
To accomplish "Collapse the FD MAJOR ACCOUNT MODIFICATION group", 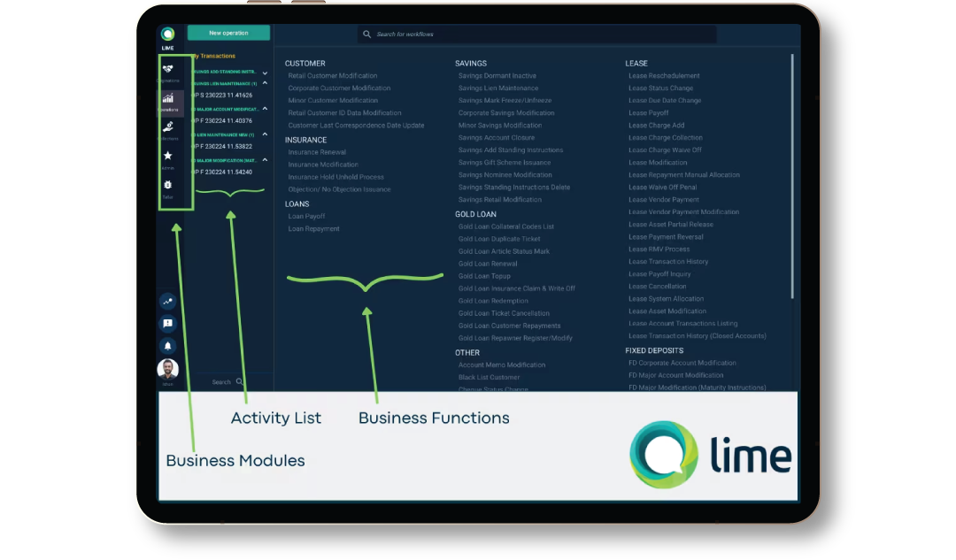I will (265, 110).
